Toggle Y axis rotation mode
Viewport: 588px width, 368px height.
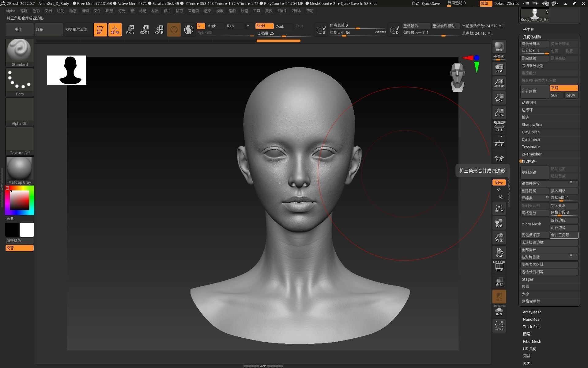(x=499, y=190)
